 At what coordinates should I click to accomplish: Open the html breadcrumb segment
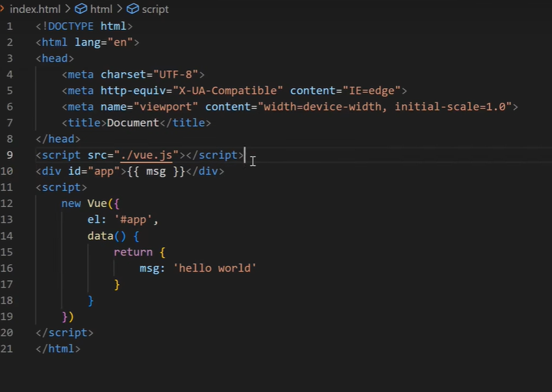pyautogui.click(x=101, y=9)
